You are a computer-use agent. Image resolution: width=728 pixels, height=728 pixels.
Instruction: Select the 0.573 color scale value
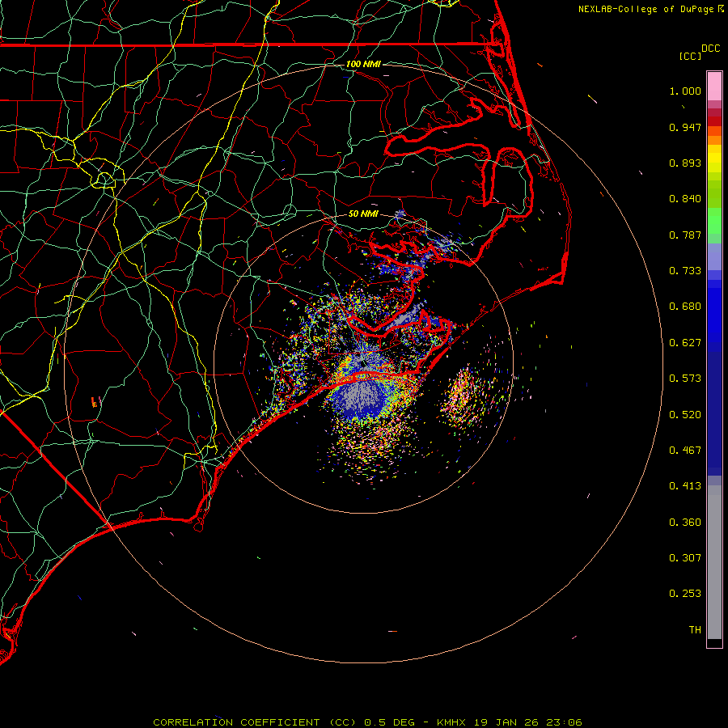click(x=685, y=379)
